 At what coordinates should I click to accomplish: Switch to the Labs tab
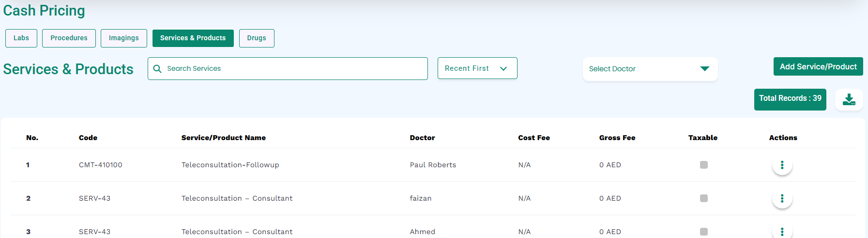[x=21, y=38]
